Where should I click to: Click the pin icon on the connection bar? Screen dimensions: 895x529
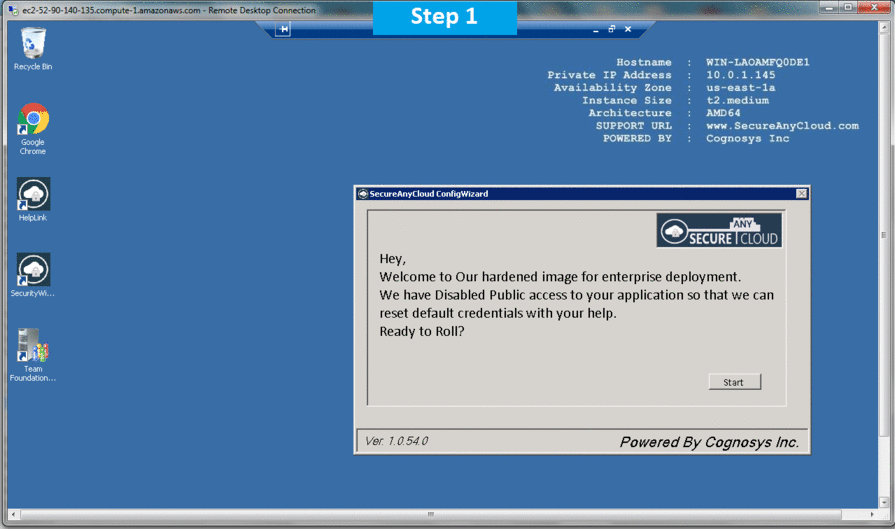coord(284,30)
